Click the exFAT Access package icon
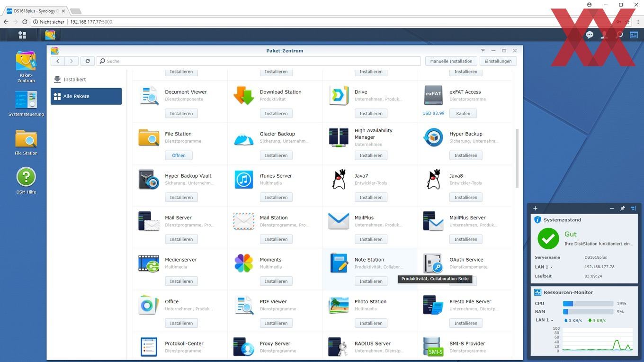Image resolution: width=644 pixels, height=362 pixels. point(433,95)
